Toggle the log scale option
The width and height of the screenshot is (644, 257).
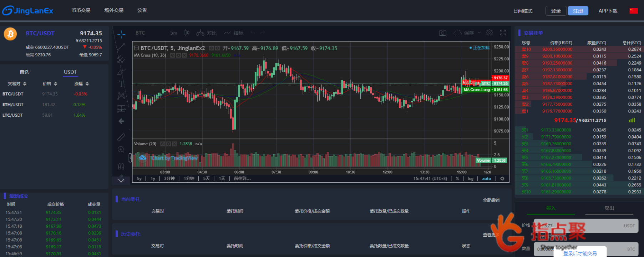point(470,178)
